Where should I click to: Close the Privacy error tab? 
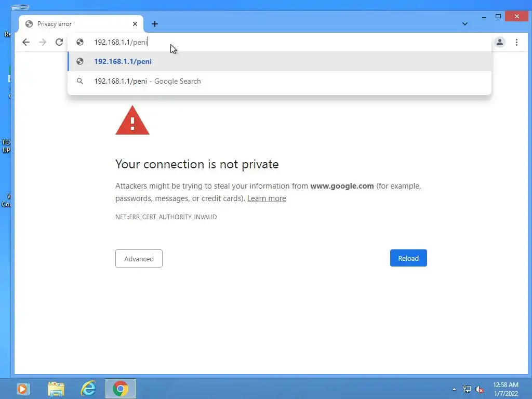pos(135,24)
